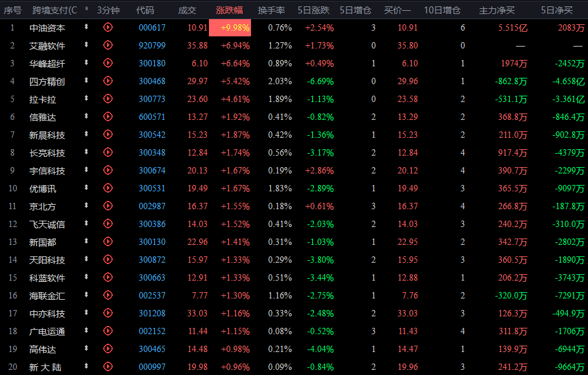Select the 华峰超纤 stock row name

coord(47,63)
